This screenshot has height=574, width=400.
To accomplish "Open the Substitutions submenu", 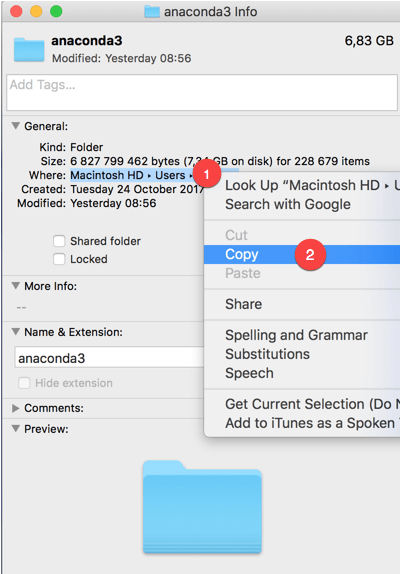I will [x=302, y=354].
